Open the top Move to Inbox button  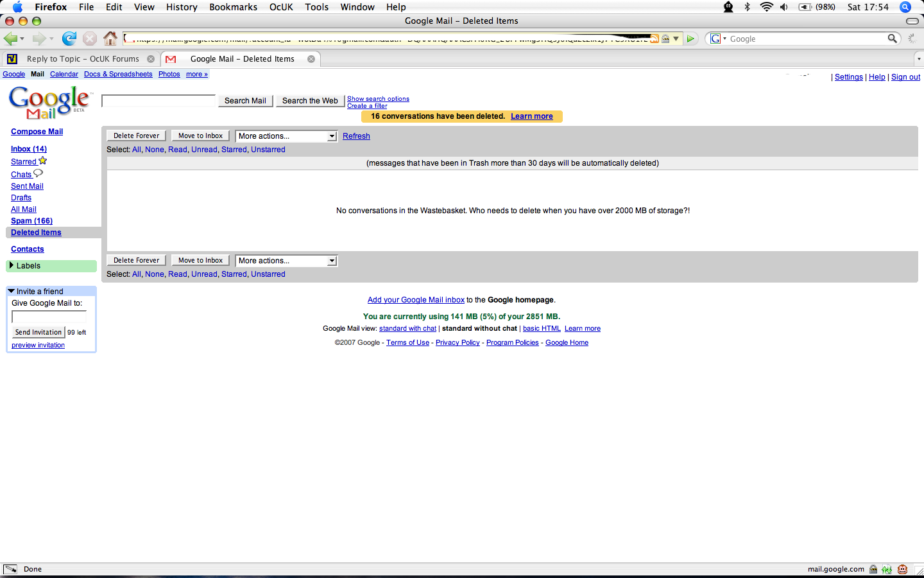click(x=200, y=136)
